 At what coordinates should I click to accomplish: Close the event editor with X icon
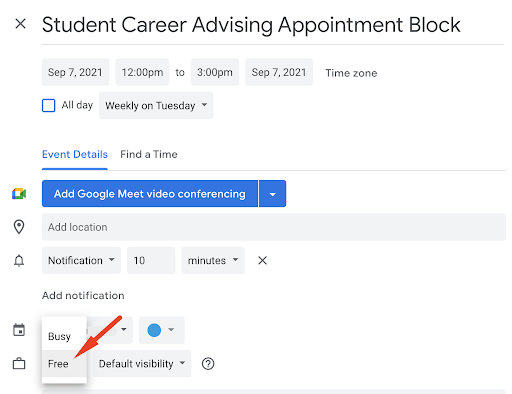point(21,24)
